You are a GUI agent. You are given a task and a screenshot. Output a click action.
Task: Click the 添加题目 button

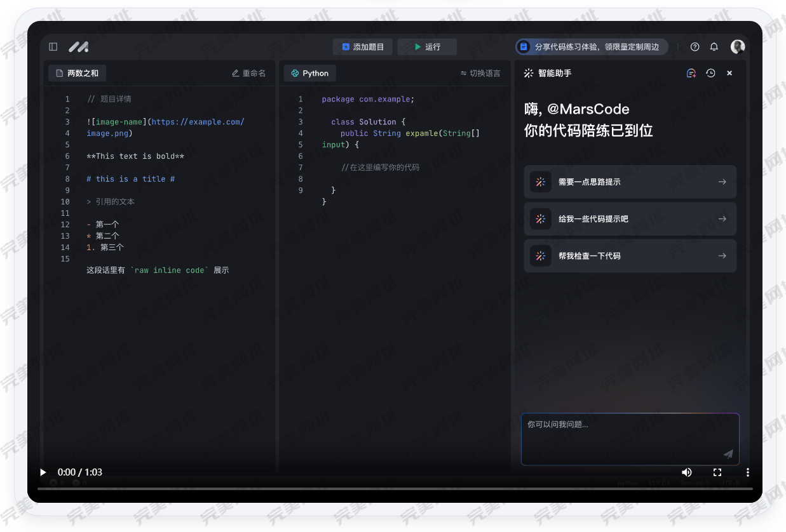(362, 47)
